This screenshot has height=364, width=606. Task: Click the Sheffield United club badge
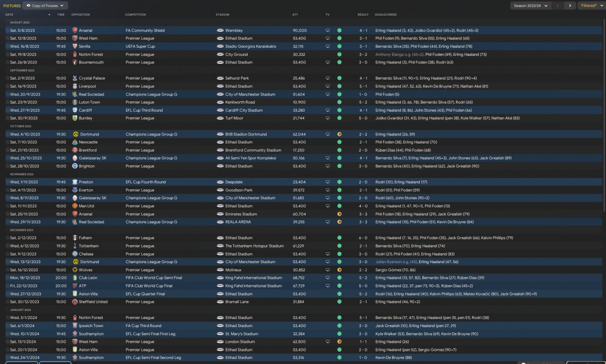pos(75,302)
